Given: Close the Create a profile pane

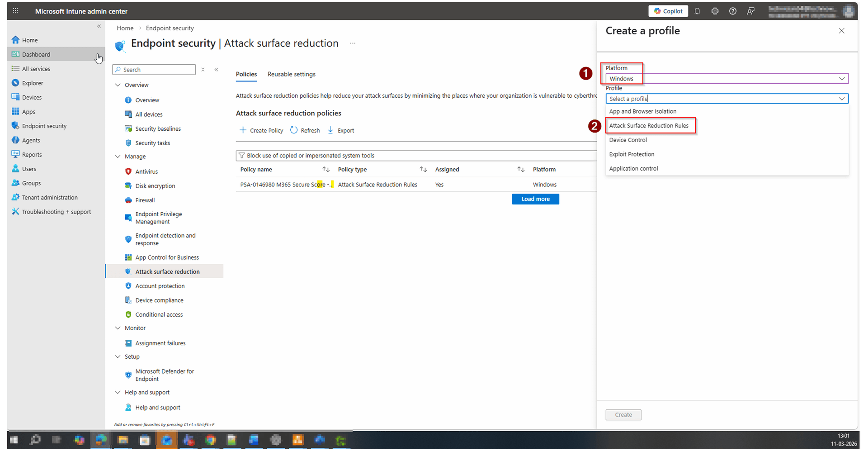Looking at the screenshot, I should tap(841, 31).
